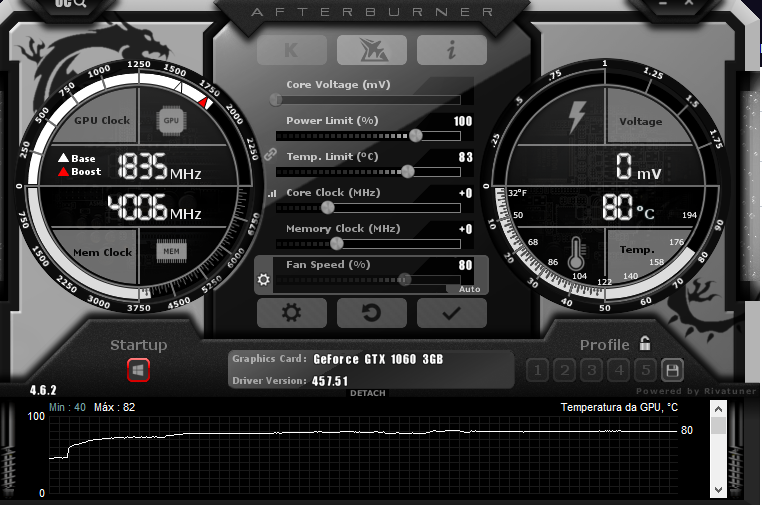Image resolution: width=762 pixels, height=505 pixels.
Task: Click the Temp. Limit value 83
Action: pos(466,157)
